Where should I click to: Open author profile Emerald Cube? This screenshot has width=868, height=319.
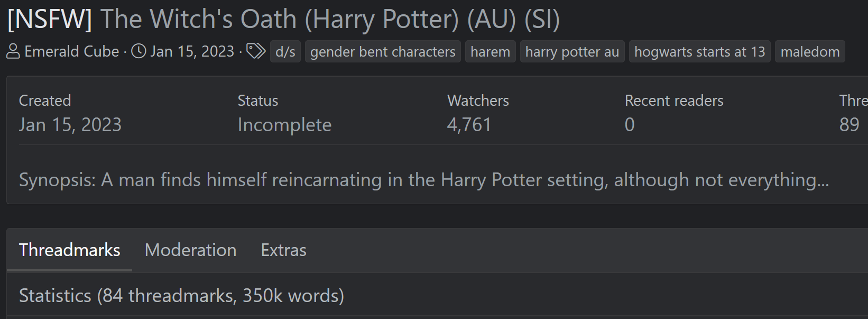[x=72, y=51]
